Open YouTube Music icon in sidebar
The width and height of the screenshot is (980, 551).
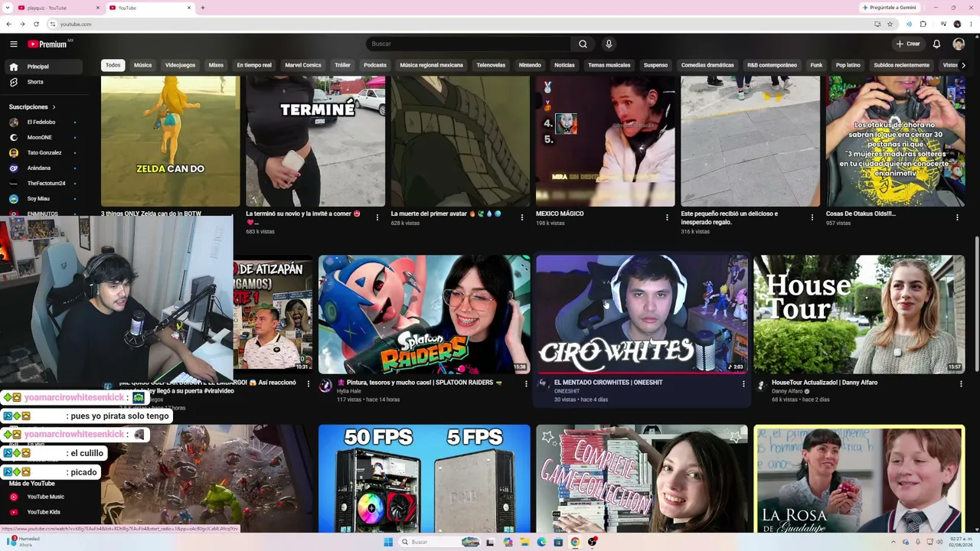[x=14, y=497]
